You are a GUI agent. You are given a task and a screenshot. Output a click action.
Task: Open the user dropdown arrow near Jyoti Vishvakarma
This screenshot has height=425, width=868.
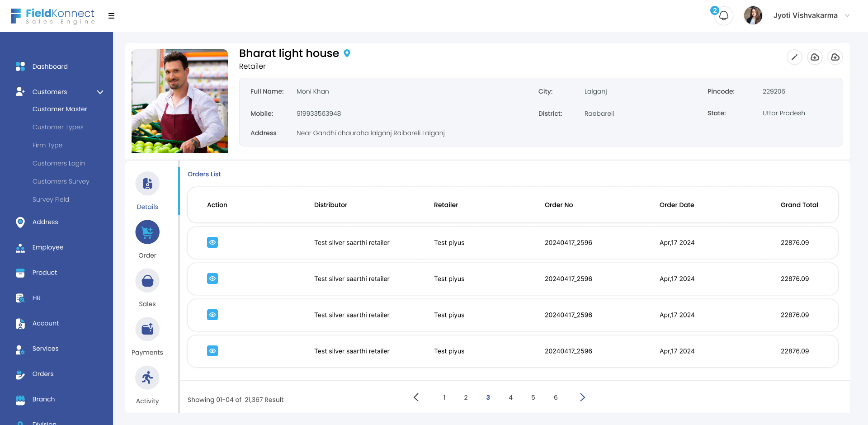pos(847,15)
